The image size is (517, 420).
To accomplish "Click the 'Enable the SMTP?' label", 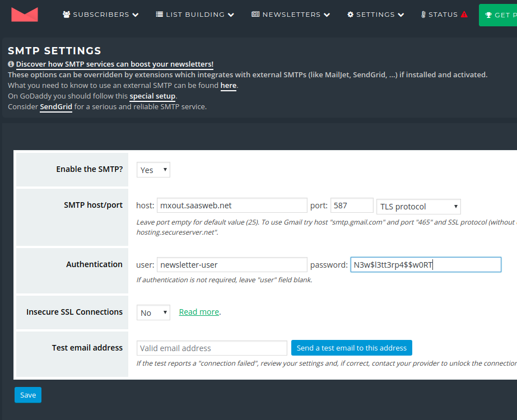I will [x=90, y=169].
